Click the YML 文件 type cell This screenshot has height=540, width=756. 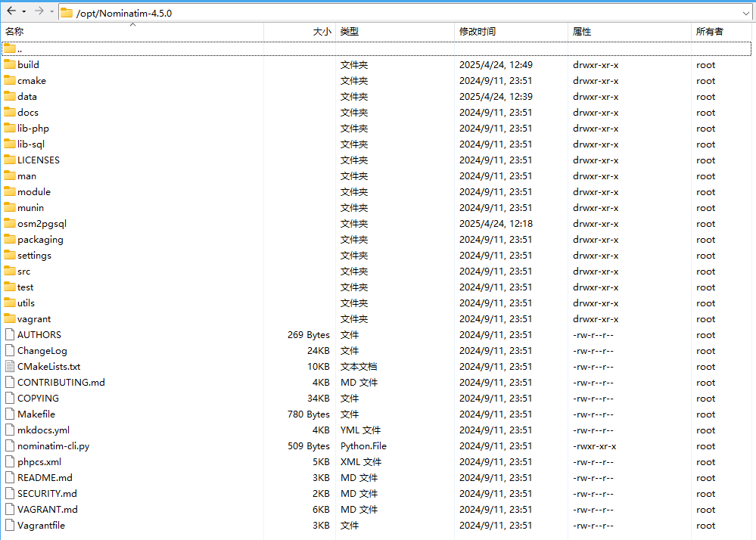(x=361, y=430)
